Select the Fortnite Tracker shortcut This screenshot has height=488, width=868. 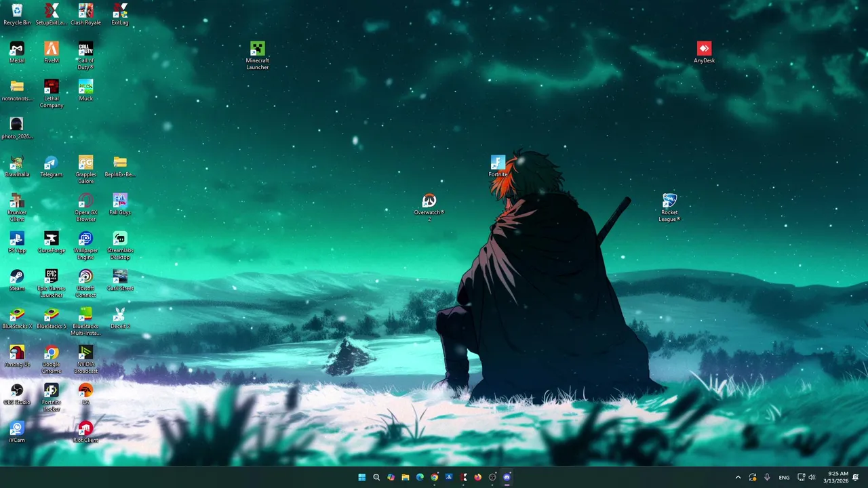[52, 397]
